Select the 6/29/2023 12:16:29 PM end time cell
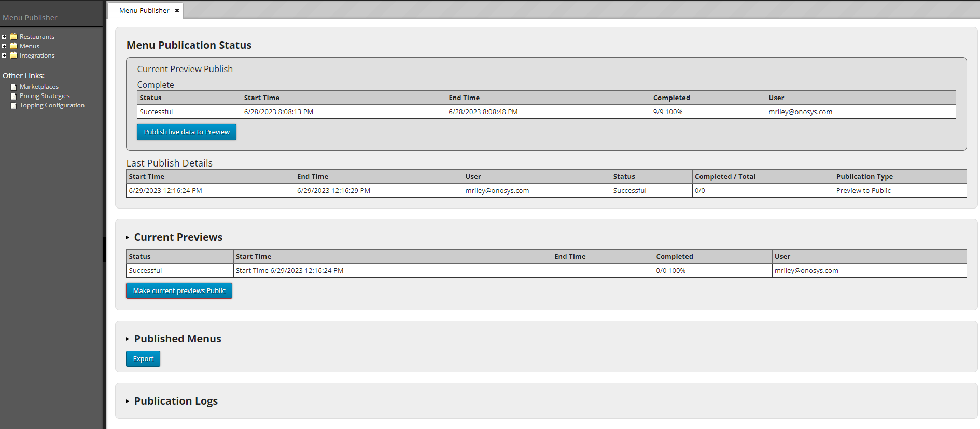980x429 pixels. (x=379, y=190)
